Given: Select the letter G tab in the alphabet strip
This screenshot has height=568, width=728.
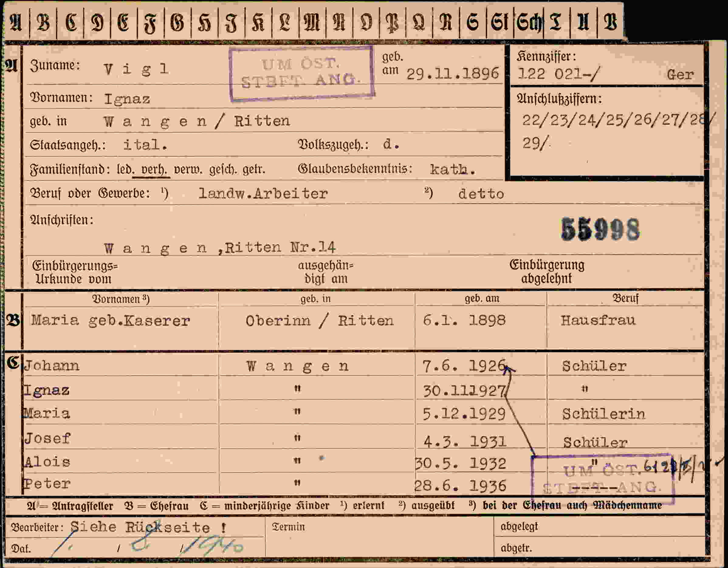Looking at the screenshot, I should [177, 23].
